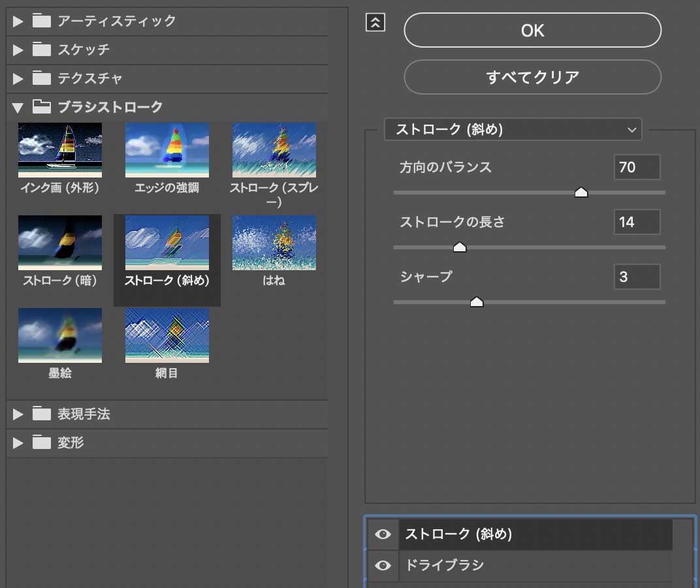Click the OK button

(532, 30)
